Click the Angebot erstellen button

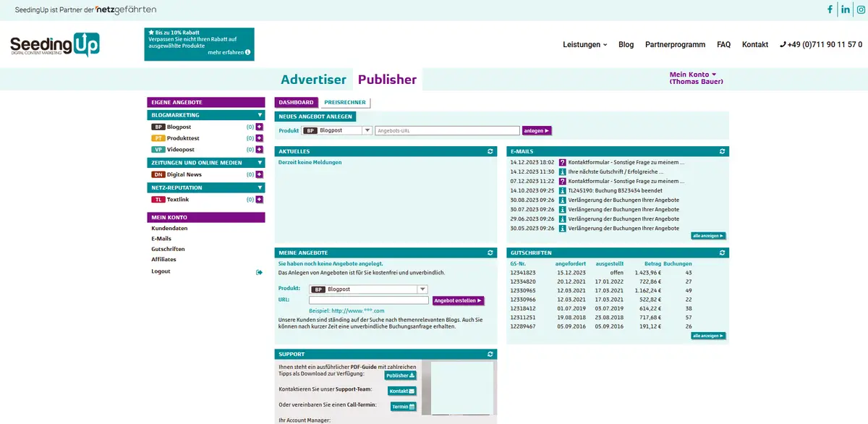[x=458, y=300]
